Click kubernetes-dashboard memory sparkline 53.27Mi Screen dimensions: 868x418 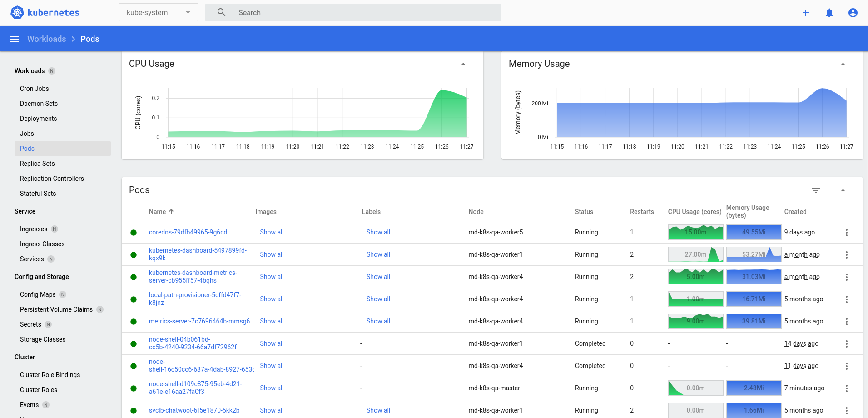(x=754, y=254)
